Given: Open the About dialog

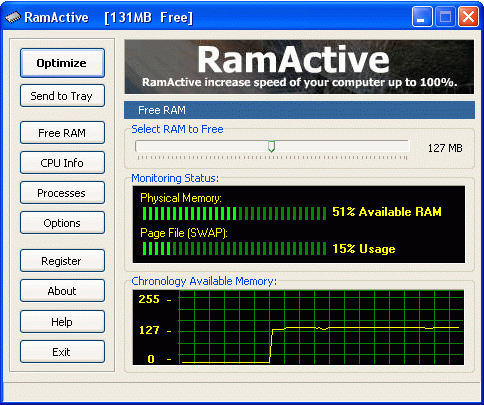Looking at the screenshot, I should point(62,291).
